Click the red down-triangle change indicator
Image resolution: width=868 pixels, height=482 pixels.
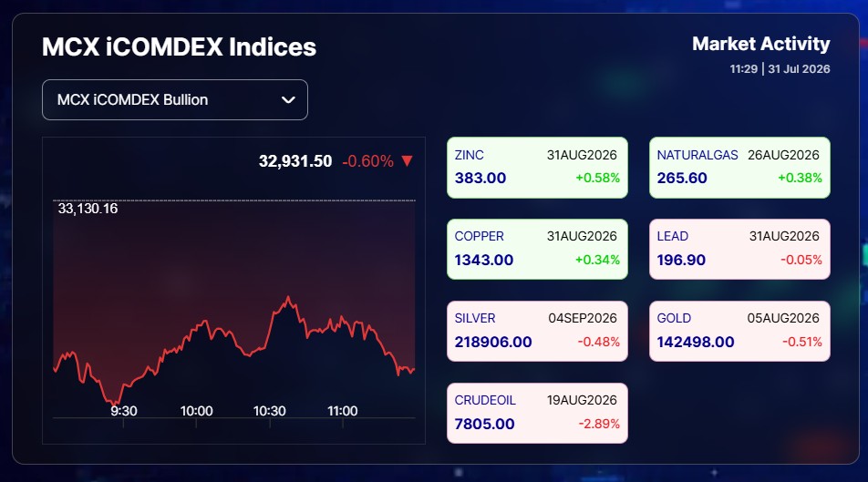point(407,161)
